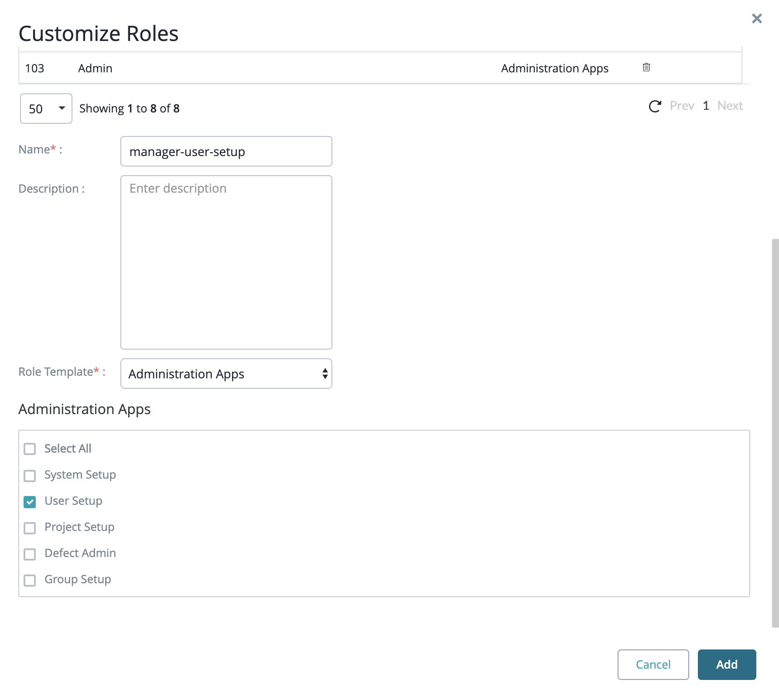This screenshot has height=700, width=779.
Task: Go to the Next page
Action: coord(730,106)
